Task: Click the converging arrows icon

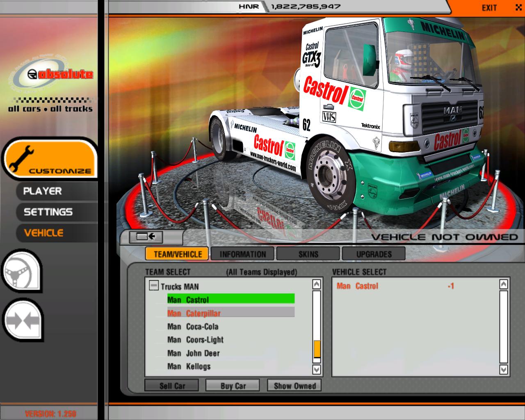Action: point(23,321)
